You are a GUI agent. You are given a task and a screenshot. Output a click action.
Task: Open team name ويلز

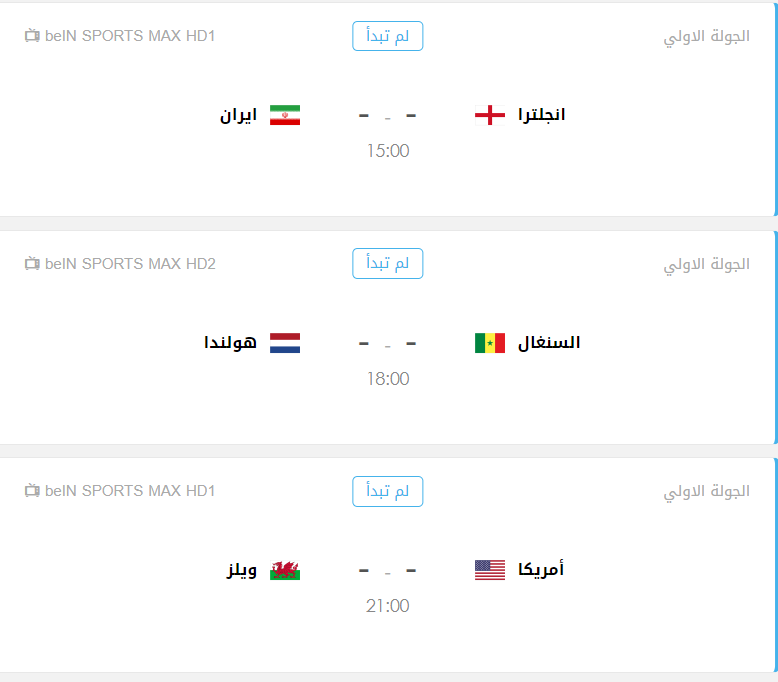point(242,570)
